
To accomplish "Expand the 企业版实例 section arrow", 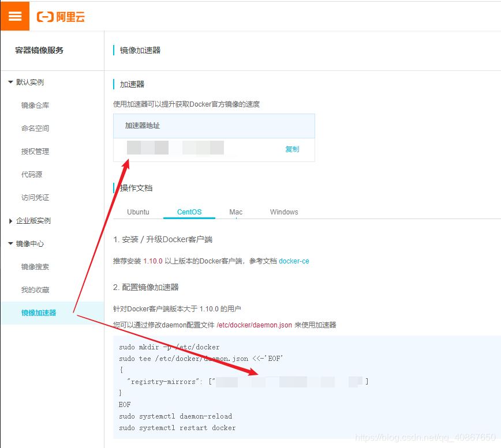I will (10, 221).
